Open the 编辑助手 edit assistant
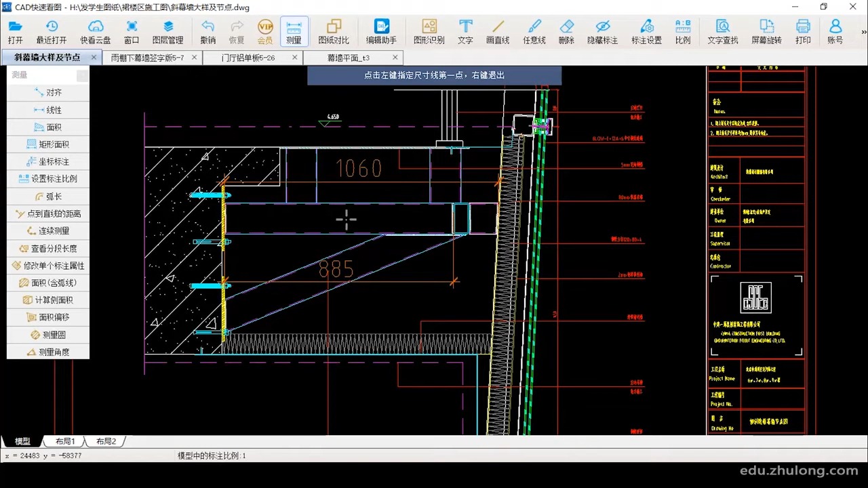The image size is (868, 488). click(381, 32)
